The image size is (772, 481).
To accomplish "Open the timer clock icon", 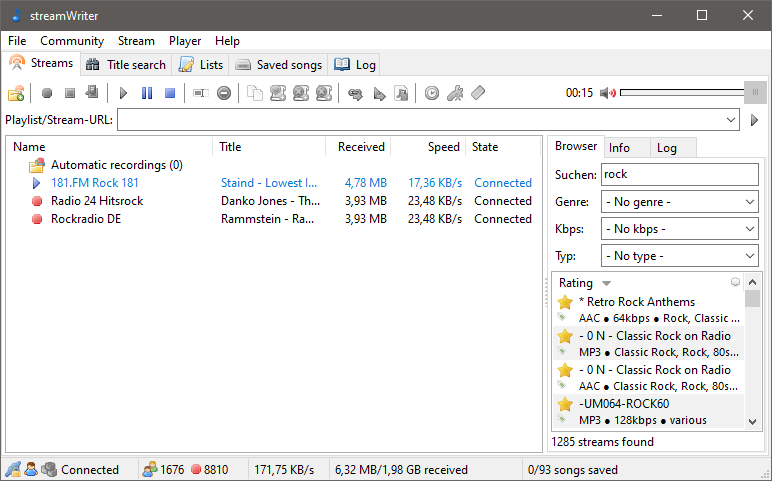I will tap(432, 93).
